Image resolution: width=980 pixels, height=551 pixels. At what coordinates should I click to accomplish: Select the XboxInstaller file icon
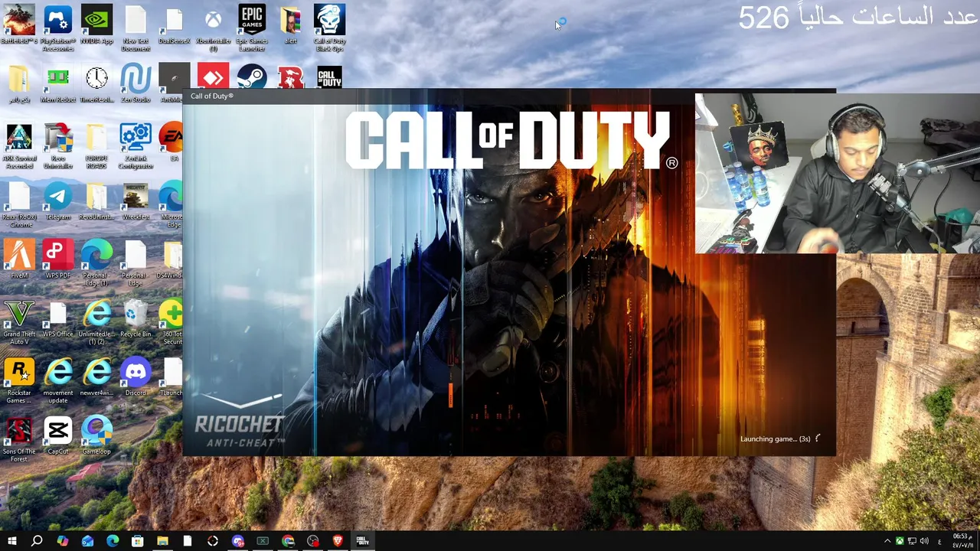213,28
